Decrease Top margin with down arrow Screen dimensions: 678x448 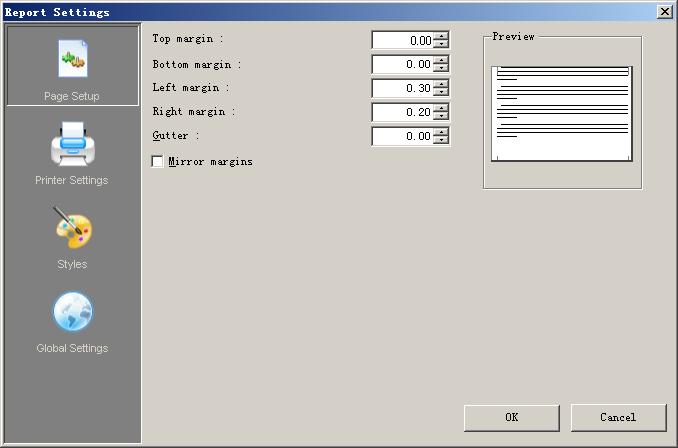[441, 45]
